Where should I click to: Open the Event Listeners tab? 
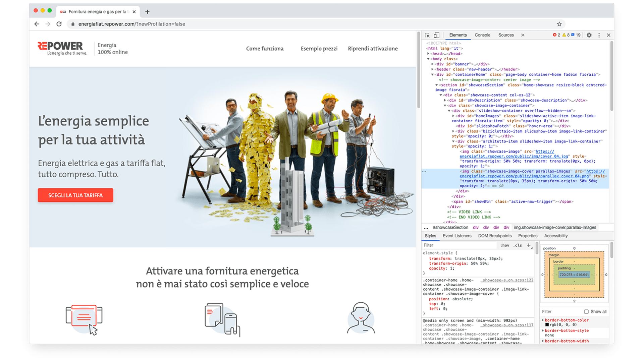(457, 236)
